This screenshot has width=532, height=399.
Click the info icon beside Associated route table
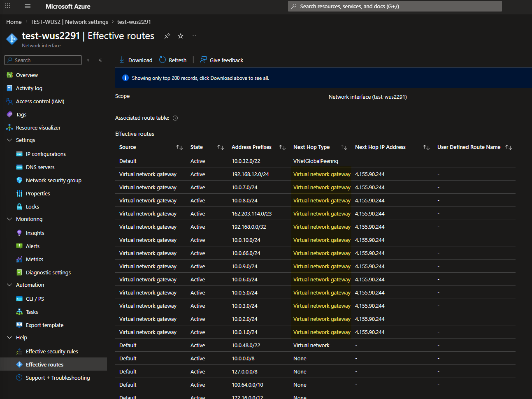pos(175,118)
